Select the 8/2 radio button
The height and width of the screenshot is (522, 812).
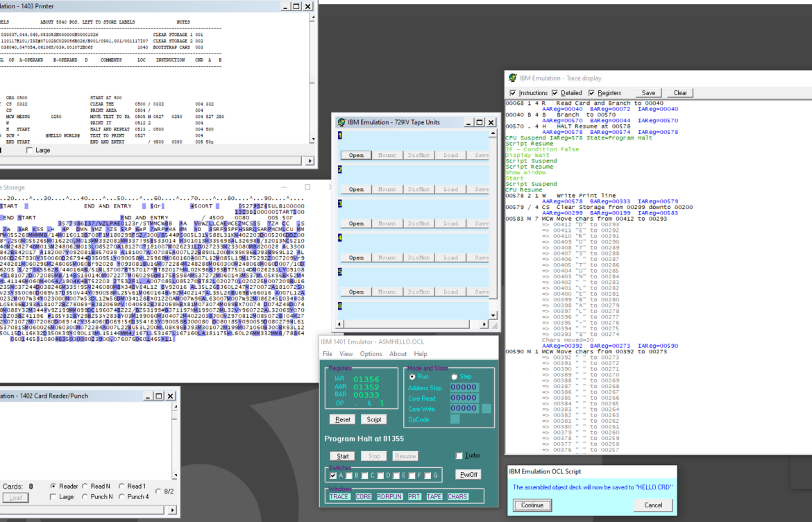(158, 491)
